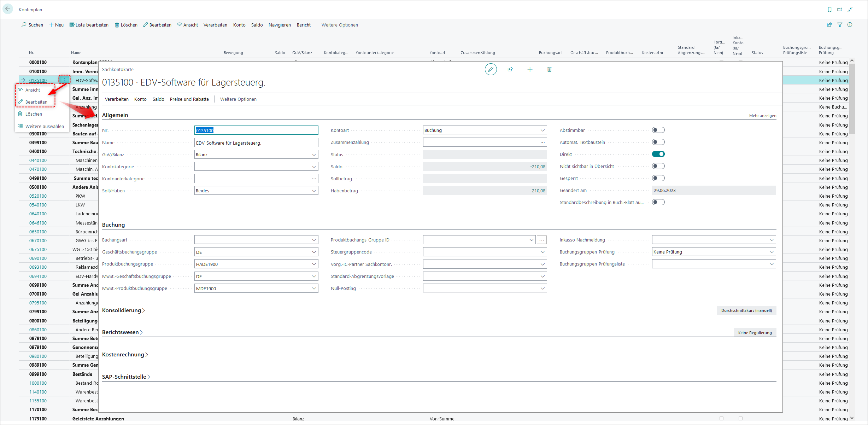Open the Navigieren menu in the list
The image size is (868, 425).
point(280,25)
